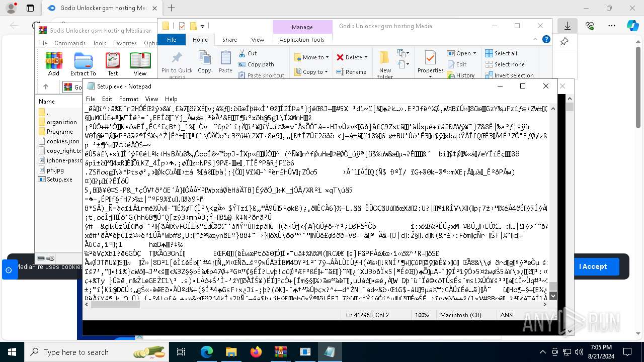The width and height of the screenshot is (644, 362).
Task: Click History in Explorer ribbon
Action: click(x=461, y=75)
